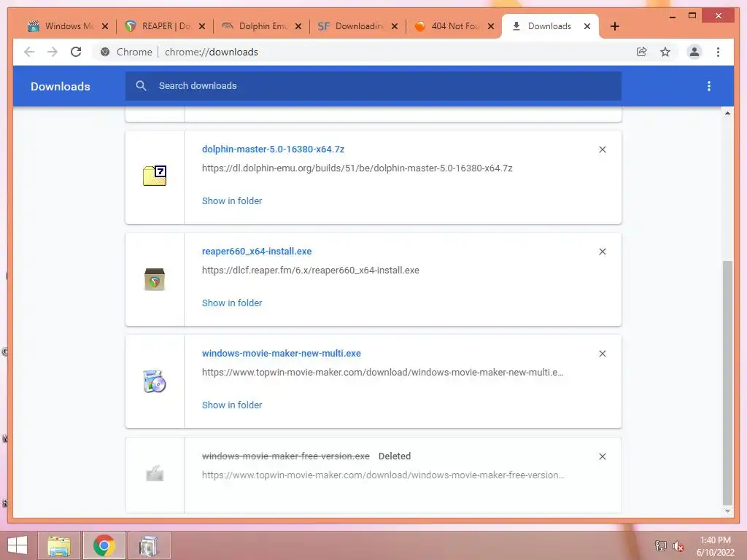Open File Explorer from taskbar
The height and width of the screenshot is (560, 747).
58,545
